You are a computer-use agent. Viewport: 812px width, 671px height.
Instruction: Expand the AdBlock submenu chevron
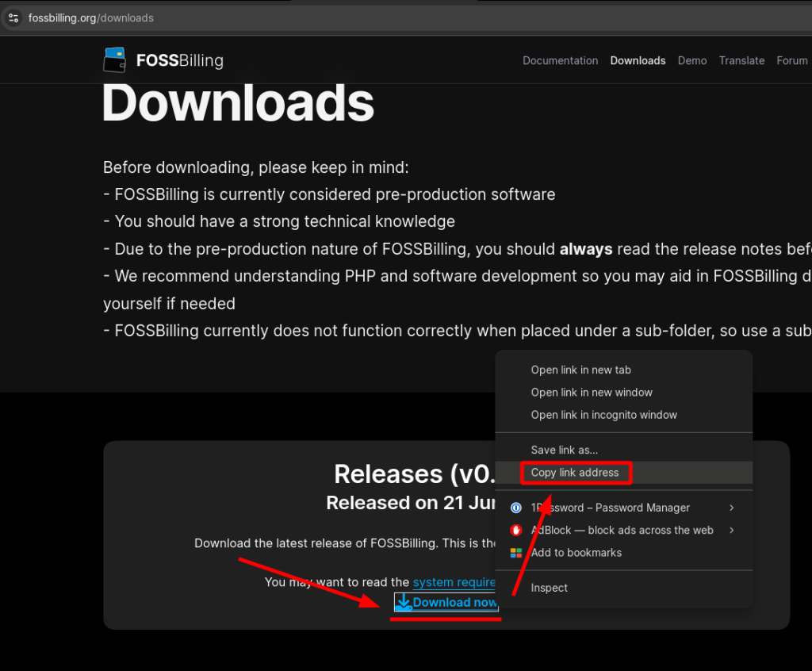[731, 530]
